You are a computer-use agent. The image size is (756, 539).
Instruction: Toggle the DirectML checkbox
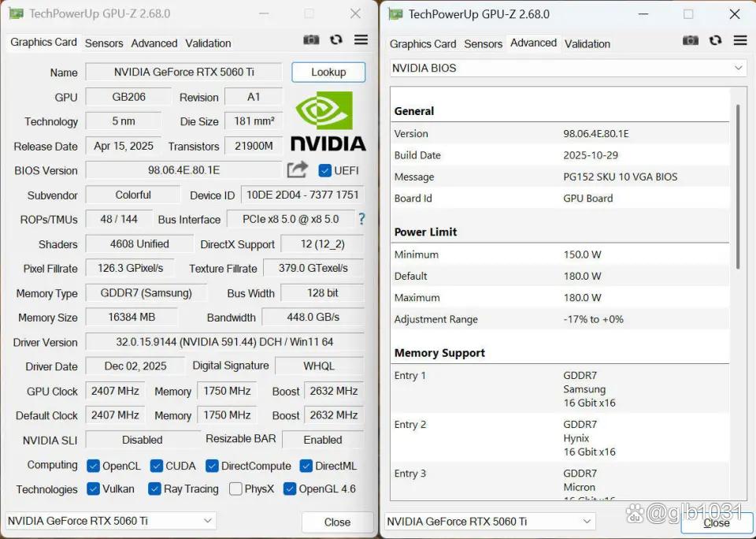pos(306,466)
